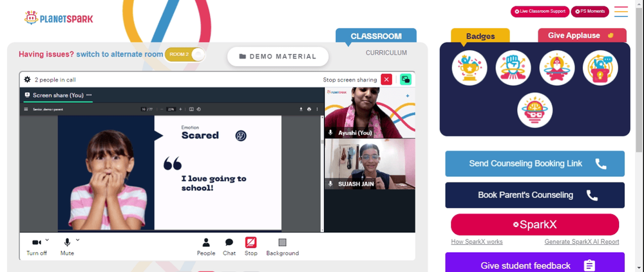Zoom out the PDF with minus
The image size is (644, 272).
coord(162,109)
